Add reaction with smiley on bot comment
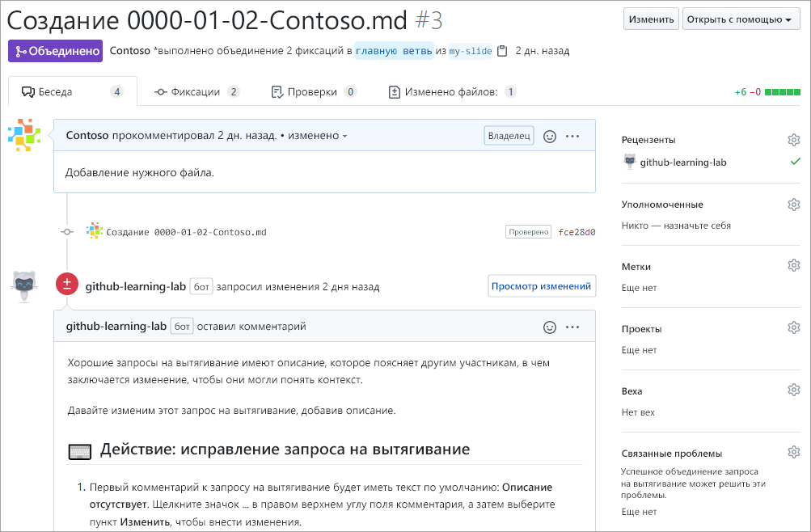 pos(550,327)
